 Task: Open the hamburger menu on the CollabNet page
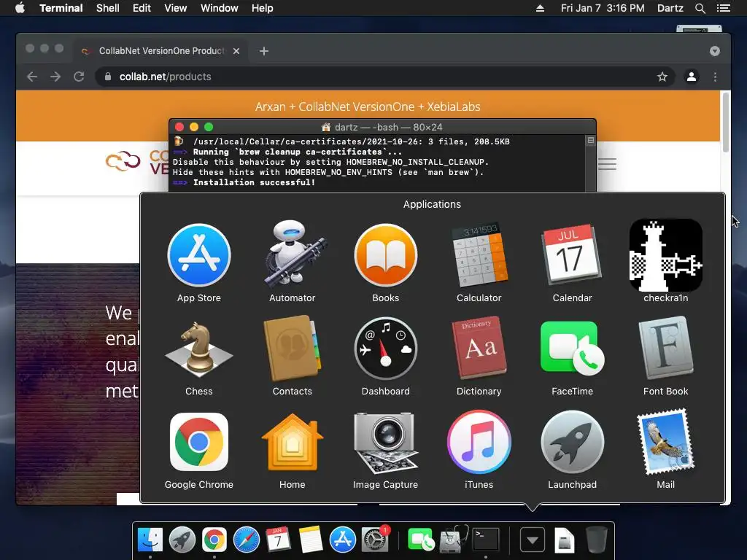point(607,164)
